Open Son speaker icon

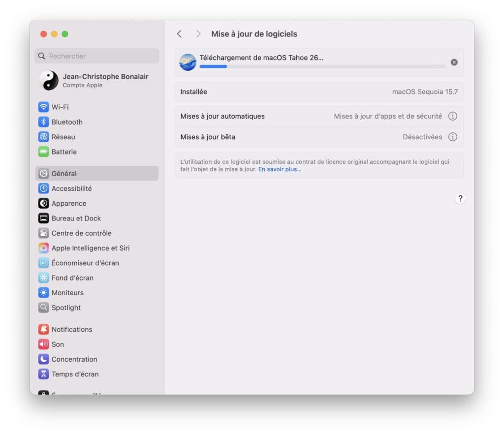click(x=43, y=344)
